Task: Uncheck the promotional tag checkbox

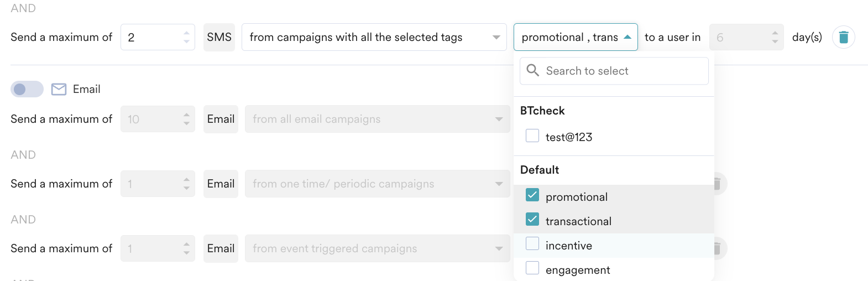Action: [x=532, y=195]
